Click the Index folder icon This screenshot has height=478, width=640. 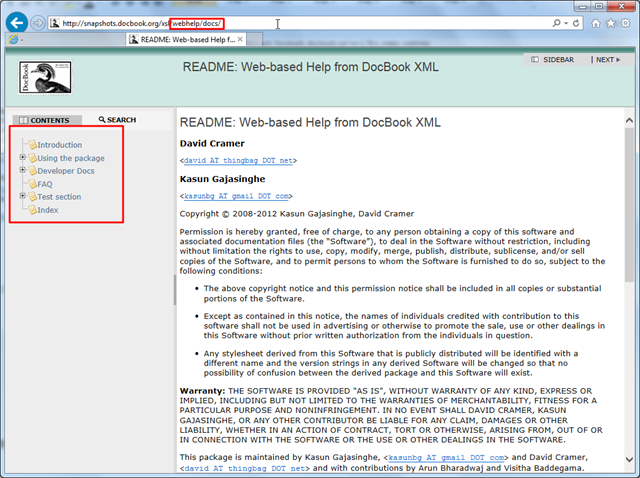click(32, 210)
